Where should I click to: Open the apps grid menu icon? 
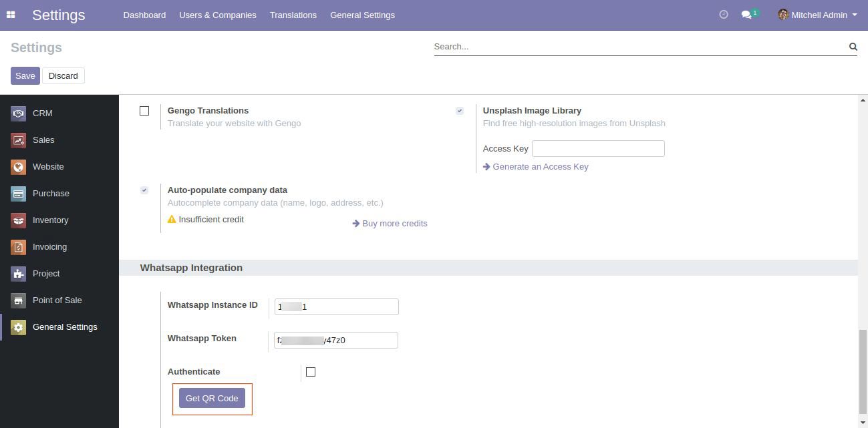pos(11,15)
